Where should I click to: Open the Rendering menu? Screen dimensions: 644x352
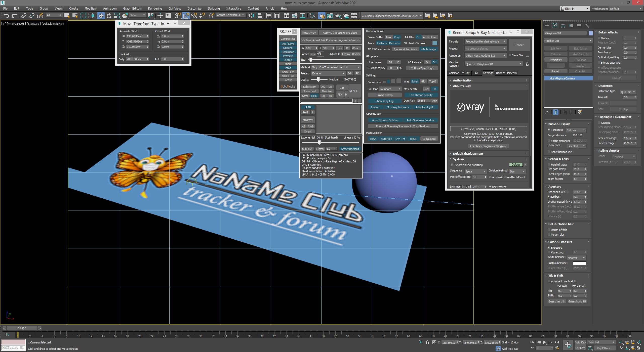tap(155, 8)
